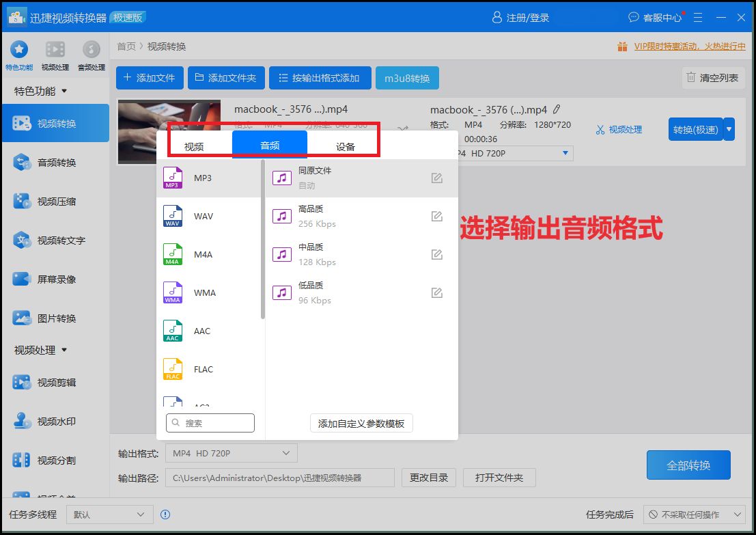Open the 视频分割 splitter
Screen dimensions: 756x535
point(56,460)
